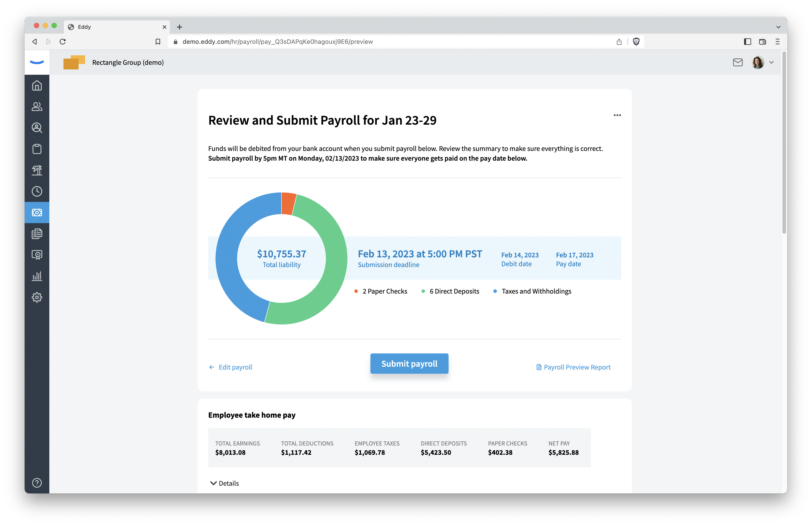Screen dimensions: 812x526
Task: Open the certificate training sidebar icon
Action: click(x=37, y=255)
